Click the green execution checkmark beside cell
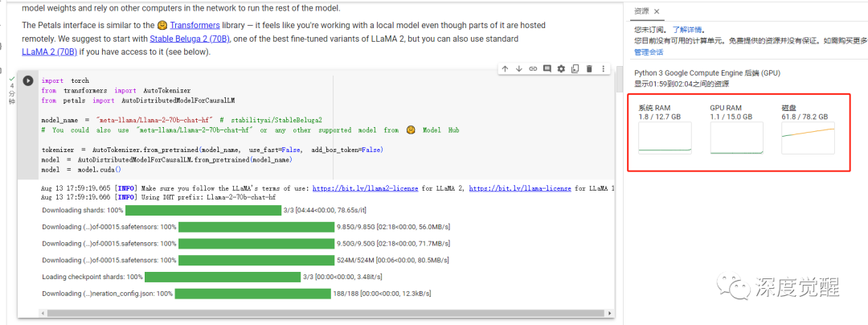Screen dimensions: 868x325 tap(12, 80)
